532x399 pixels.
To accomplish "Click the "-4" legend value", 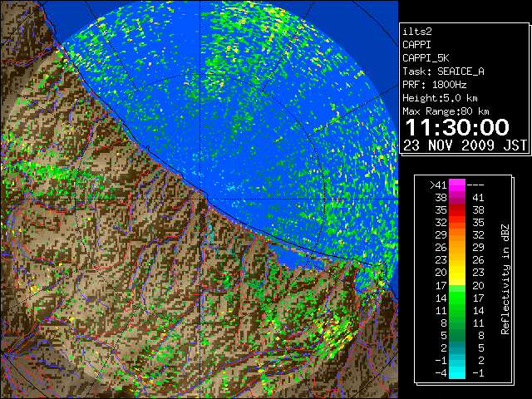I will (x=441, y=372).
